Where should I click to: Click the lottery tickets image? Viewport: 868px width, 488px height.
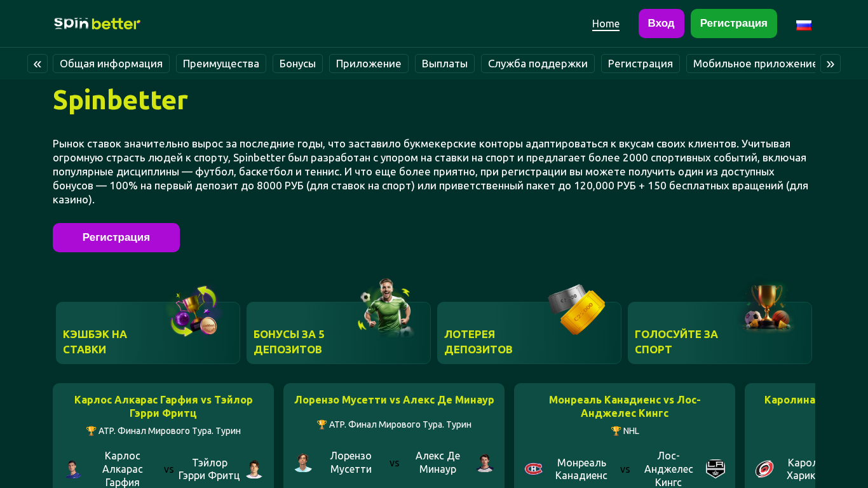pyautogui.click(x=576, y=309)
